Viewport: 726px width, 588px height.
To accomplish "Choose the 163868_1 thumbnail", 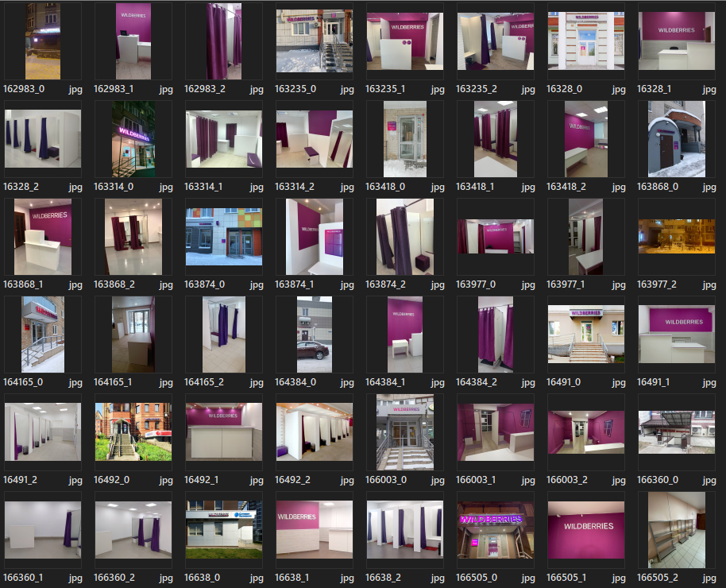I will tap(43, 237).
